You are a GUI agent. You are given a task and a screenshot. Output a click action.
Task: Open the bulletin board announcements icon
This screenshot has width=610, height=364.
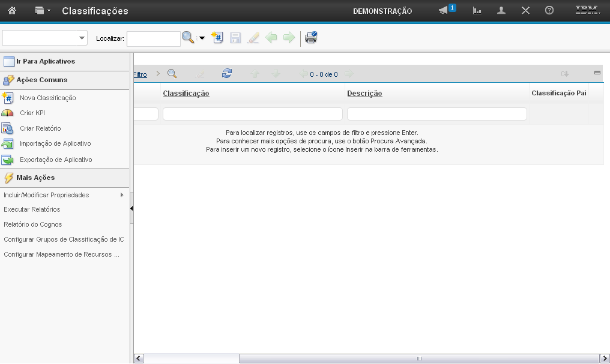tap(444, 11)
